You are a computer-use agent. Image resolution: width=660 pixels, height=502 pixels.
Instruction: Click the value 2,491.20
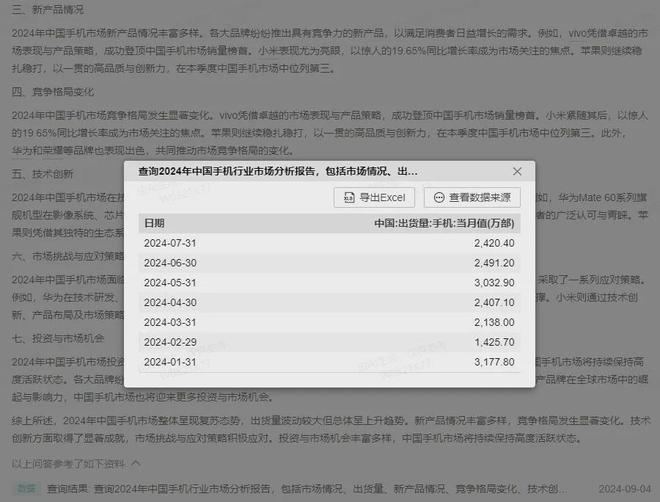pyautogui.click(x=494, y=263)
